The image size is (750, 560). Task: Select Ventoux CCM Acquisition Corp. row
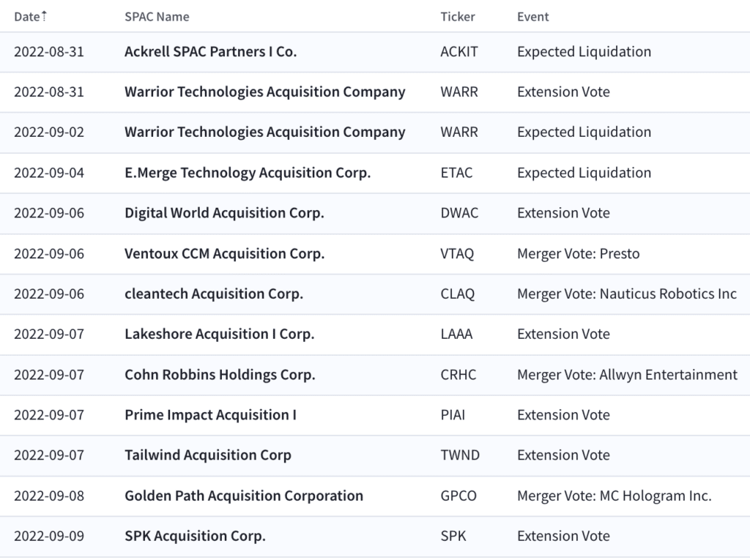tap(375, 253)
